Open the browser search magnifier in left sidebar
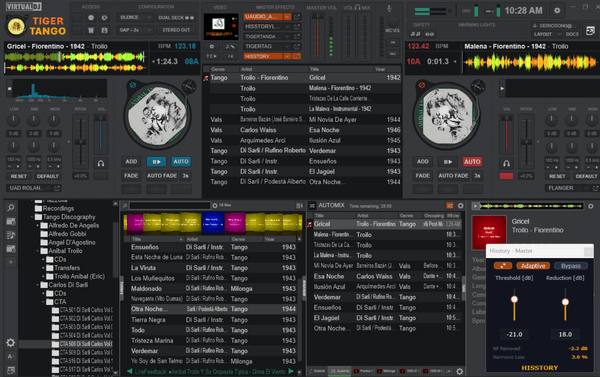The height and width of the screenshot is (377, 600). pyautogui.click(x=11, y=207)
